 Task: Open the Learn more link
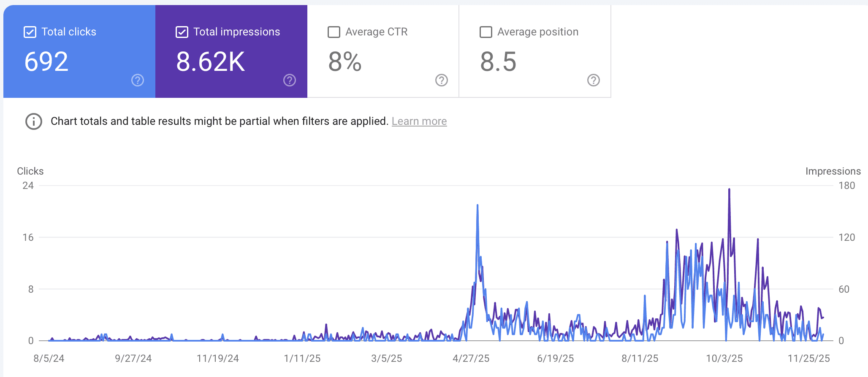pyautogui.click(x=419, y=121)
